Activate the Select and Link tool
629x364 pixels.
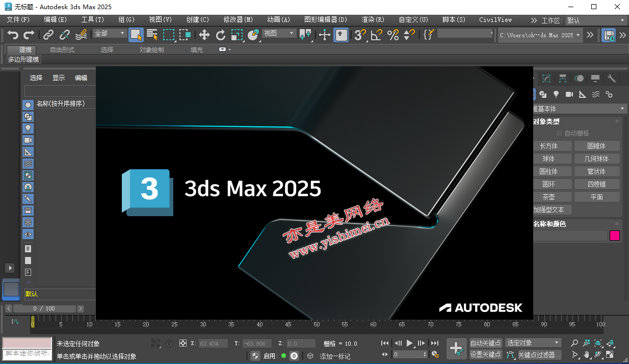point(48,35)
